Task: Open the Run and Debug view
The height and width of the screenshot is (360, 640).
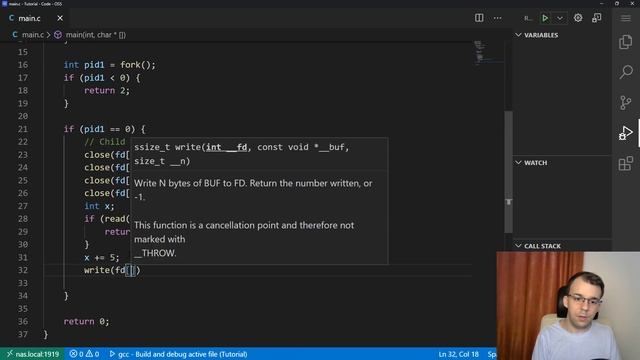Action: [625, 133]
